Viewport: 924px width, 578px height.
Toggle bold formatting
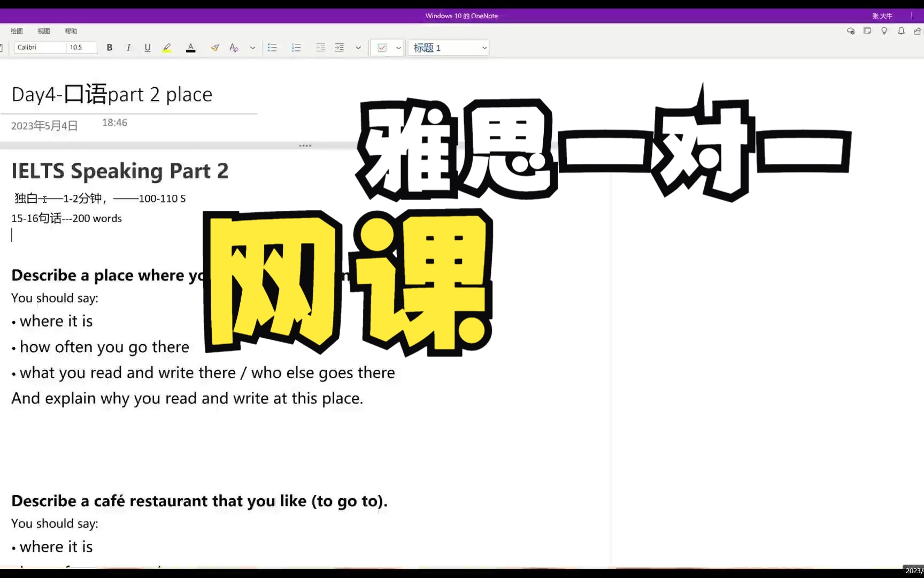pyautogui.click(x=110, y=48)
